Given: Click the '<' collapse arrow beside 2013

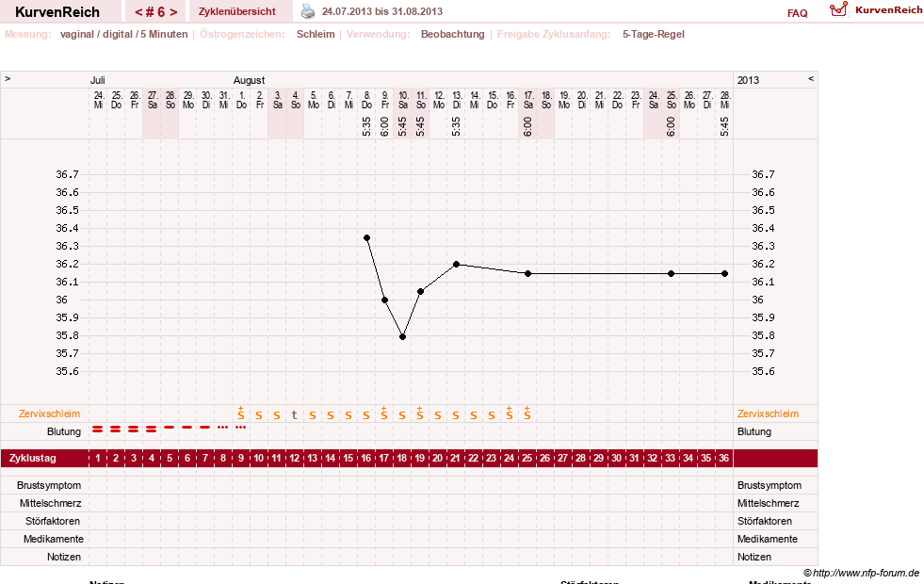Looking at the screenshot, I should (811, 78).
